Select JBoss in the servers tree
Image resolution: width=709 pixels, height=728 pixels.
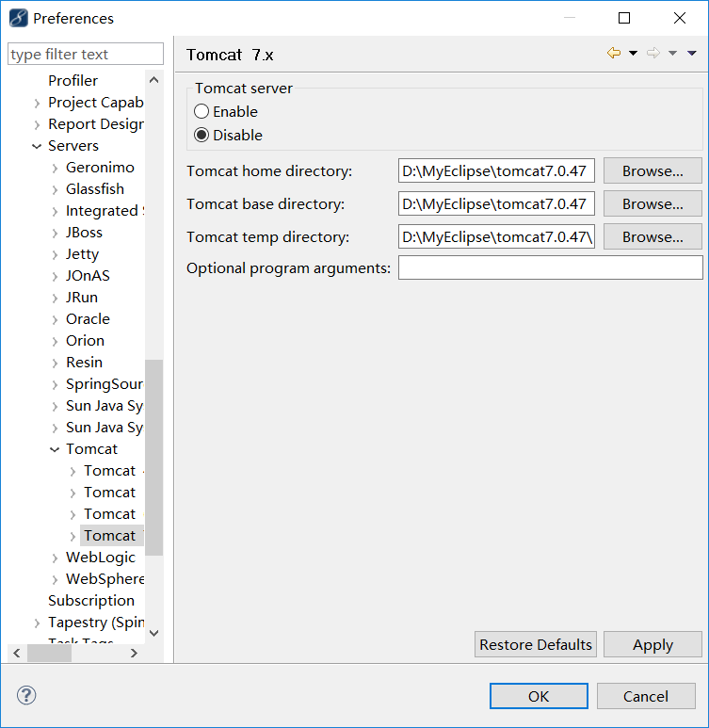pos(84,233)
